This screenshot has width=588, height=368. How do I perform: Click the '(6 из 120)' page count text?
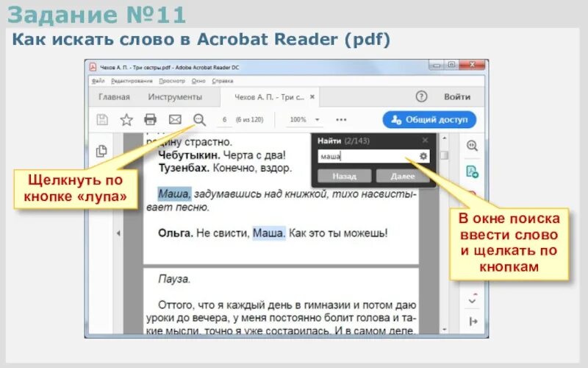[x=249, y=120]
